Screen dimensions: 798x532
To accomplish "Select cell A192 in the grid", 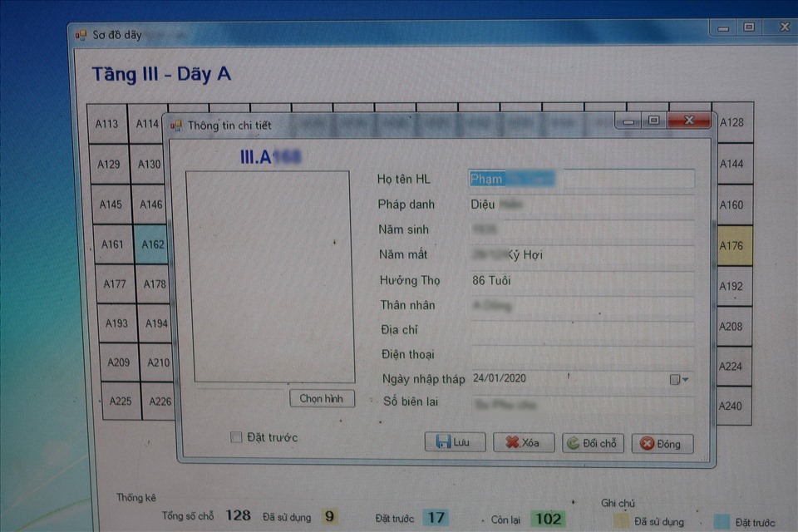I will point(734,286).
